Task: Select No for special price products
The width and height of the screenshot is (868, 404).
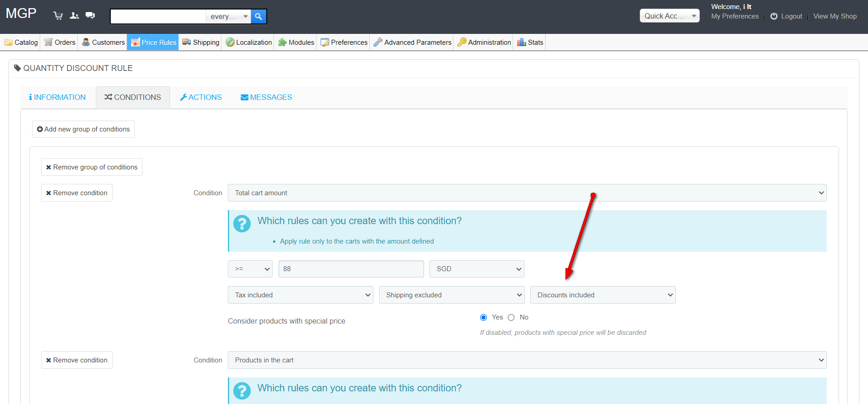Action: tap(511, 318)
